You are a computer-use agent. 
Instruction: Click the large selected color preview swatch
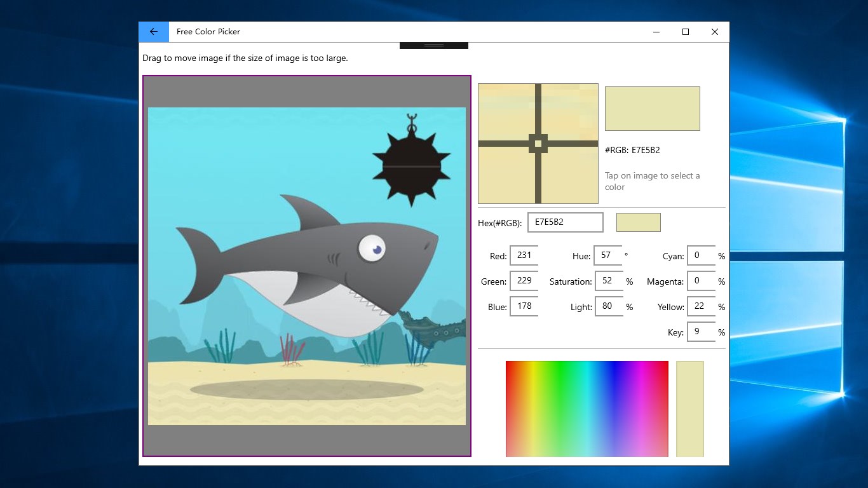click(x=653, y=109)
